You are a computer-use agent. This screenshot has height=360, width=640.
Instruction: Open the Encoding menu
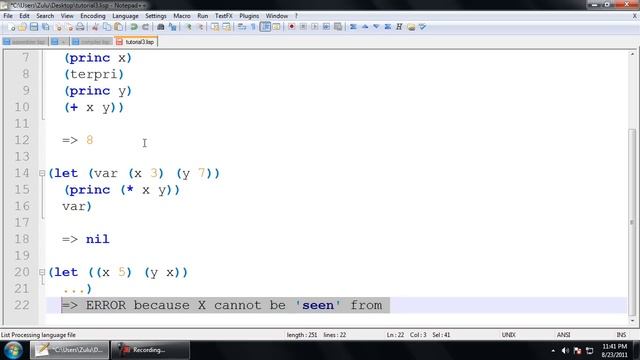coord(93,16)
